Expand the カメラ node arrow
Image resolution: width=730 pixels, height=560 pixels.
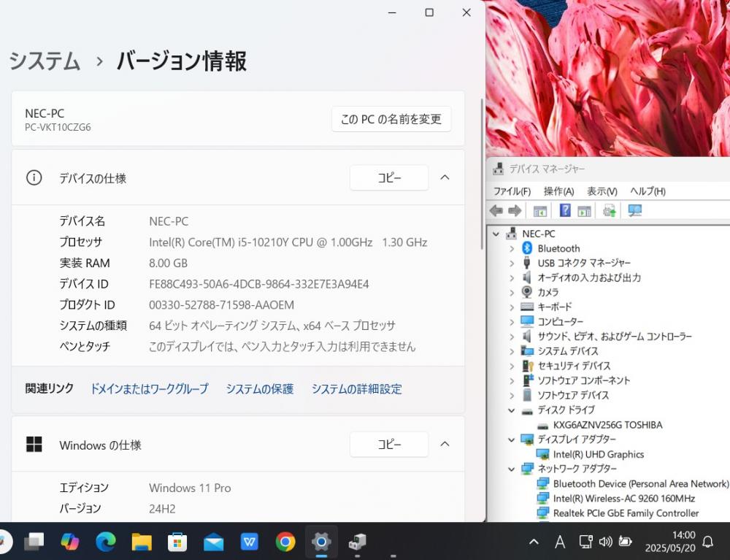point(512,292)
